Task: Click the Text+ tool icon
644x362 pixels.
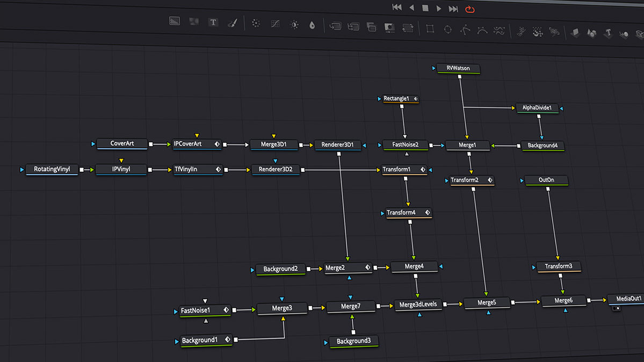Action: point(213,23)
